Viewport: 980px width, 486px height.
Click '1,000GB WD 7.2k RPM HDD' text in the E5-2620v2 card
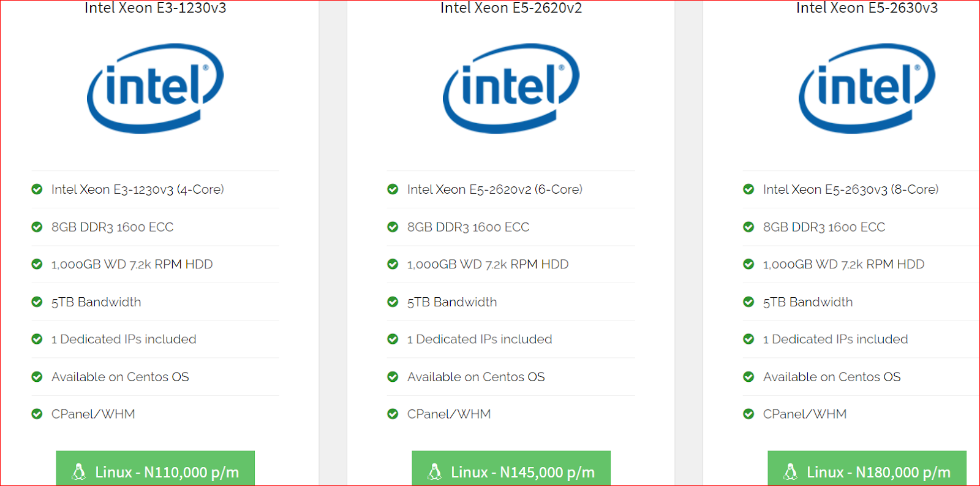488,265
